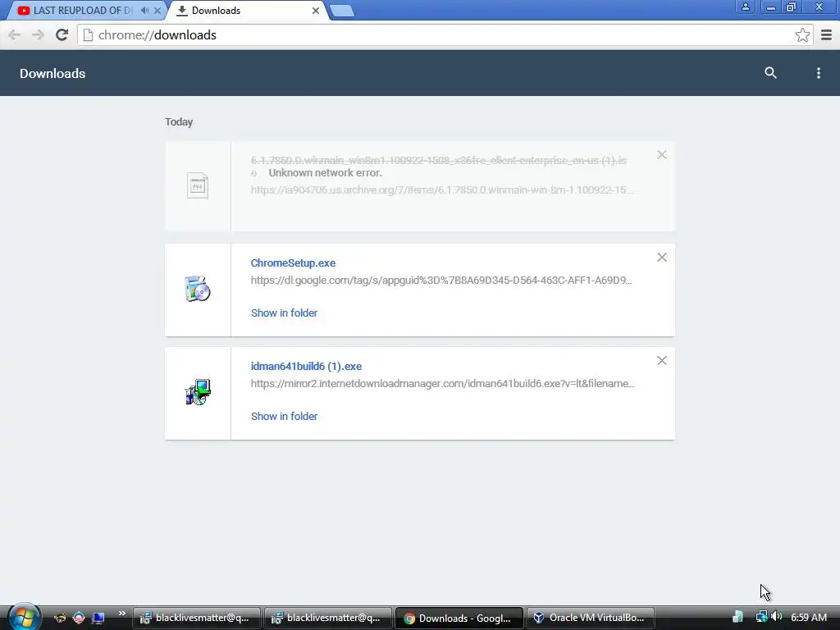The width and height of the screenshot is (840, 630).
Task: Click the "Unknown network error." status text
Action: (x=325, y=173)
